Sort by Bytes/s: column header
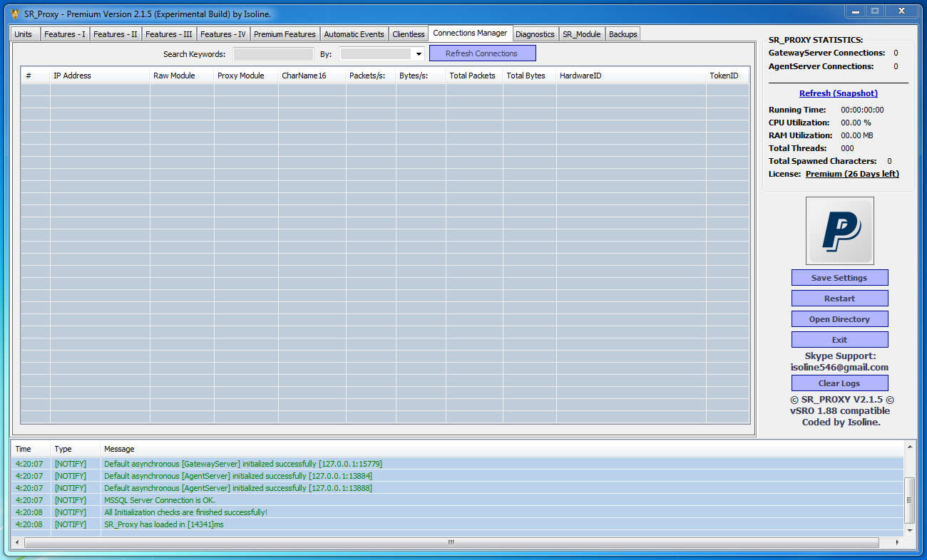Viewport: 927px width, 560px height. tap(421, 76)
